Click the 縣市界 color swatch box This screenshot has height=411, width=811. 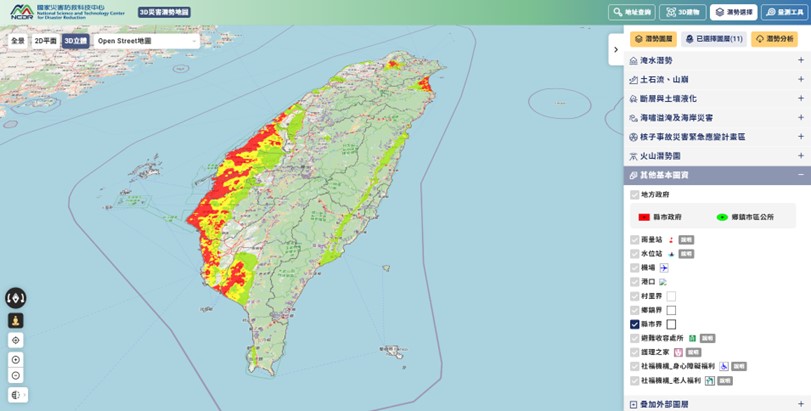click(x=671, y=324)
